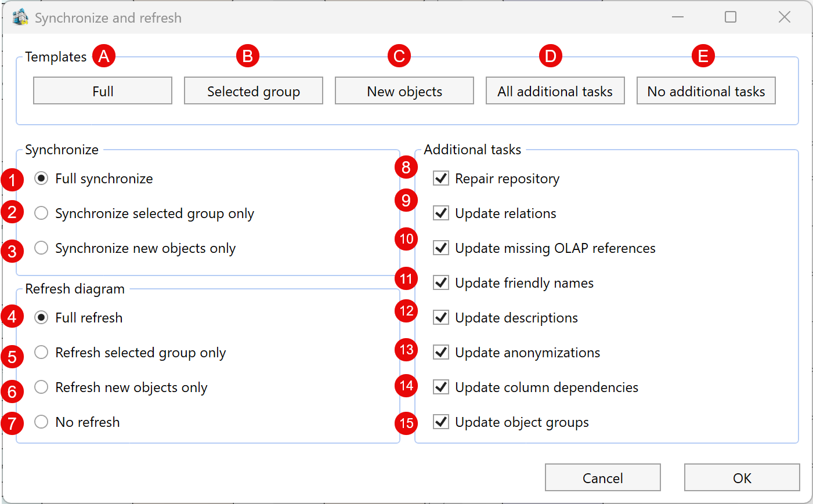Select Refresh selected group only

coord(41,353)
